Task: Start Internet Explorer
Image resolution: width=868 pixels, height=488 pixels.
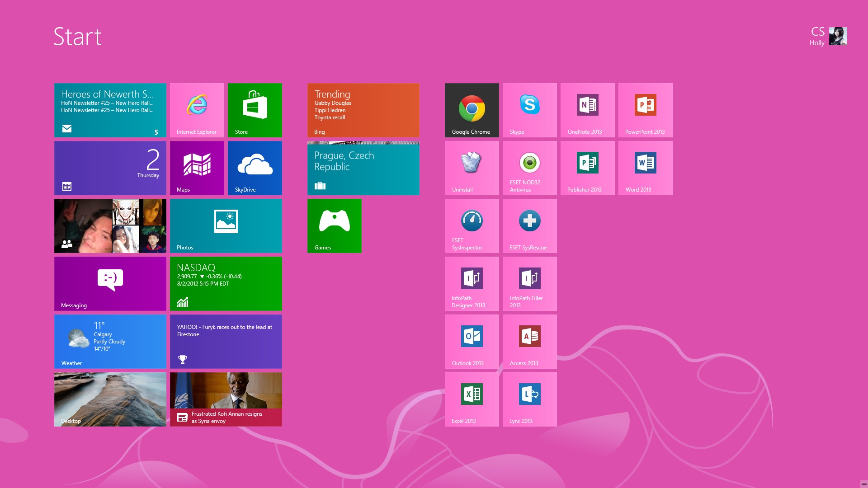Action: (x=197, y=110)
